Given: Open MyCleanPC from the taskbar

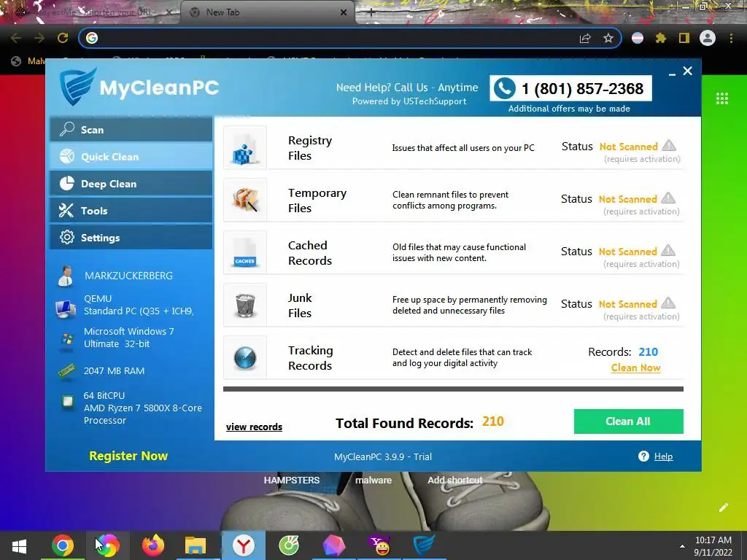Looking at the screenshot, I should pos(424,545).
